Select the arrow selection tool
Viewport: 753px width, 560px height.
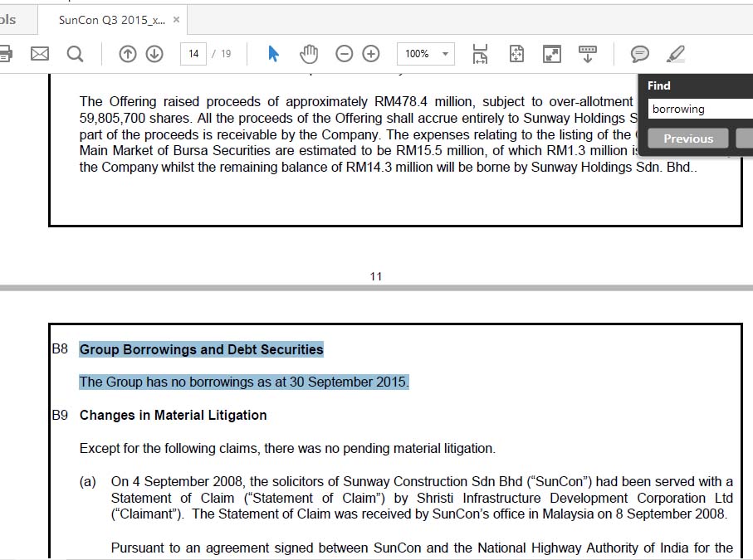tap(273, 54)
